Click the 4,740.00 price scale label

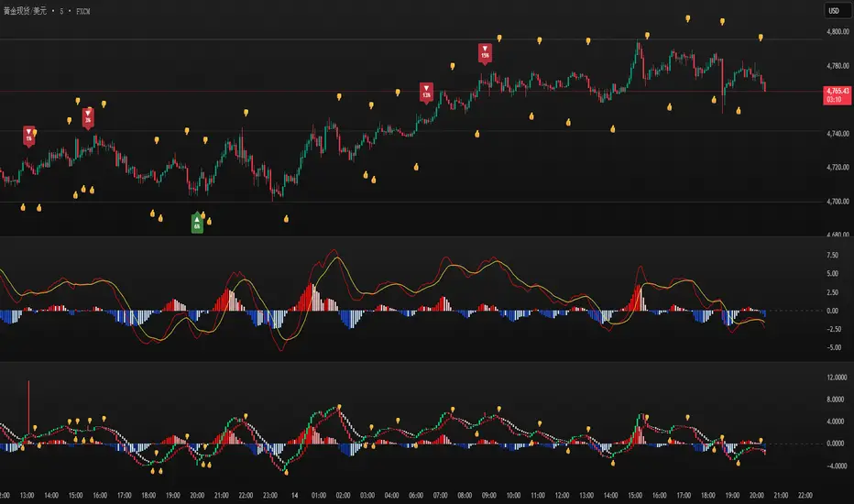tap(838, 134)
